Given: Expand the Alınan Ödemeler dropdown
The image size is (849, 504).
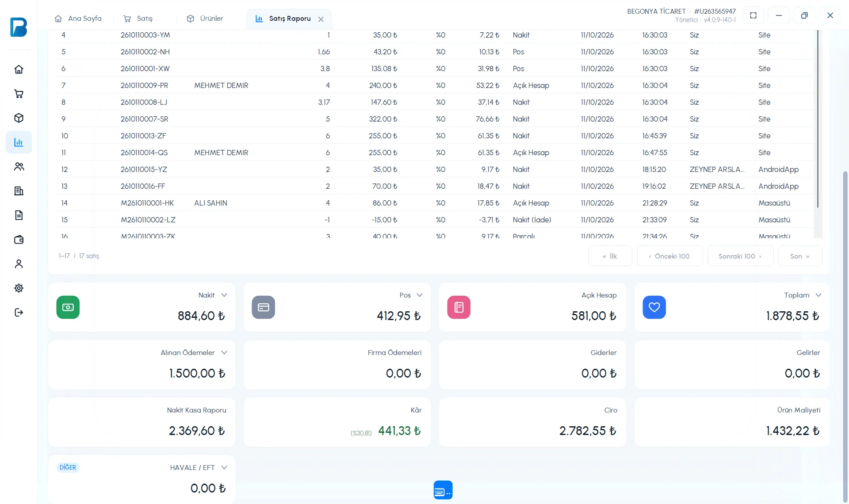Looking at the screenshot, I should coord(224,353).
